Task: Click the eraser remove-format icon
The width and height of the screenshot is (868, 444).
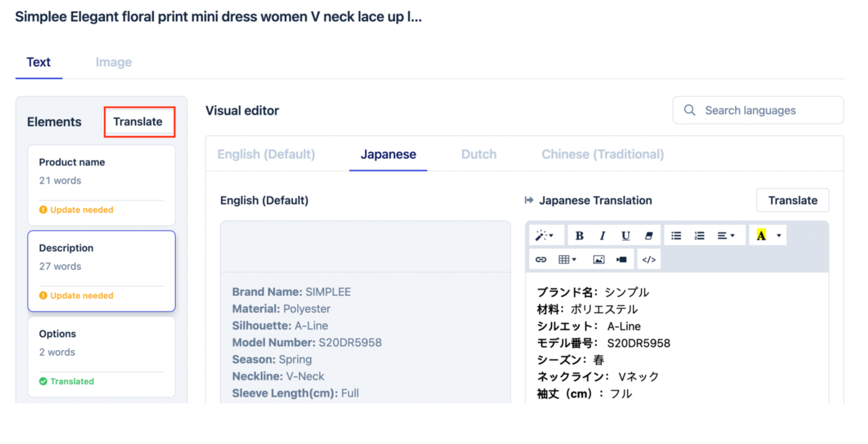Action: tap(649, 236)
